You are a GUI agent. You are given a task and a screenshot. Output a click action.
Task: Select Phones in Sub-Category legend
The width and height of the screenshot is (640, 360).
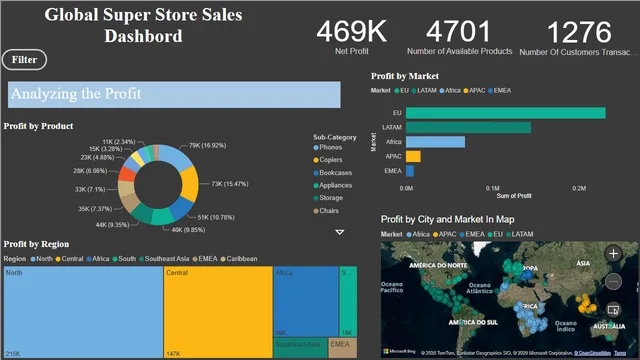[328, 147]
